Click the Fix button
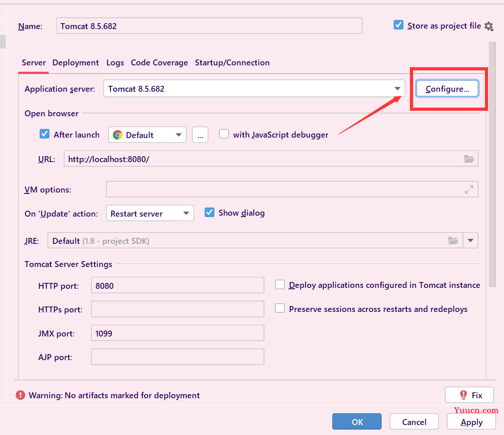Image resolution: width=504 pixels, height=435 pixels. pyautogui.click(x=469, y=395)
